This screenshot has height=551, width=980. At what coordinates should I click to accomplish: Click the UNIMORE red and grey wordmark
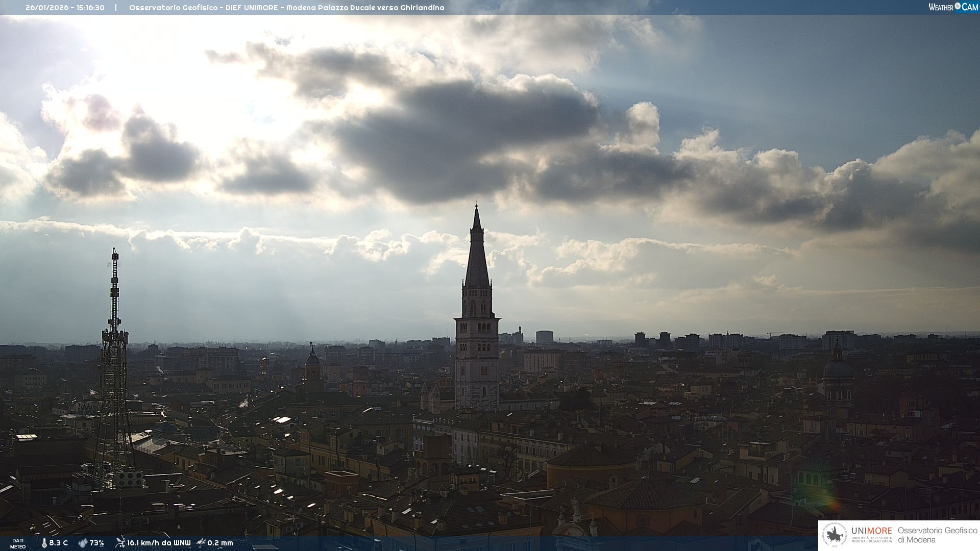point(871,531)
